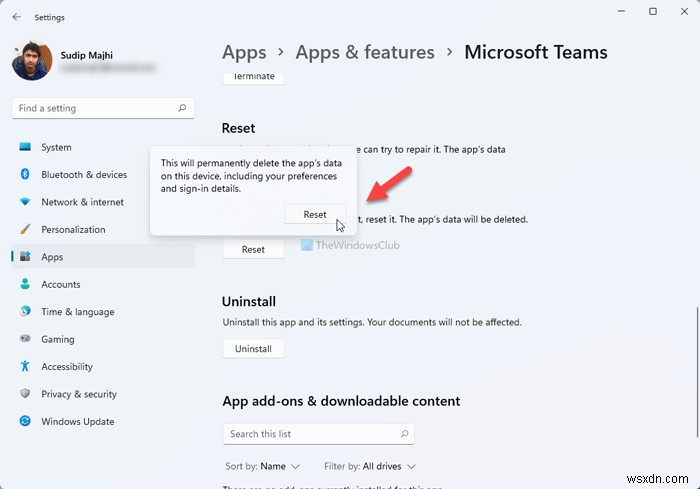Click the Personalization brush icon
This screenshot has width=700, height=489.
pos(25,229)
